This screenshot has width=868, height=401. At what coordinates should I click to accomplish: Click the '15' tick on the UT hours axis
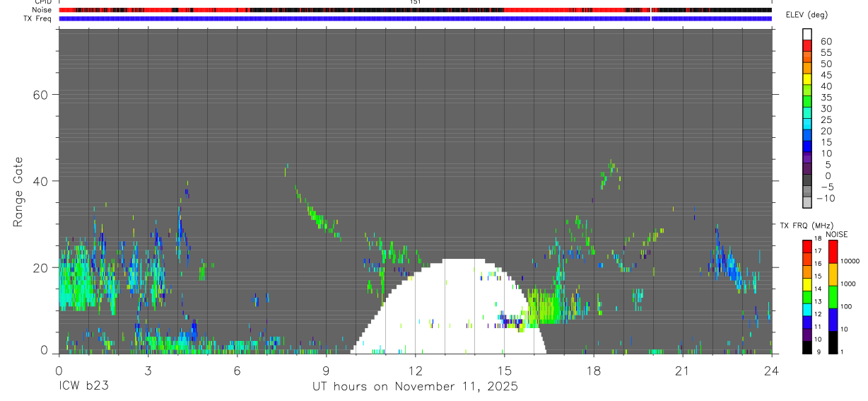click(505, 370)
